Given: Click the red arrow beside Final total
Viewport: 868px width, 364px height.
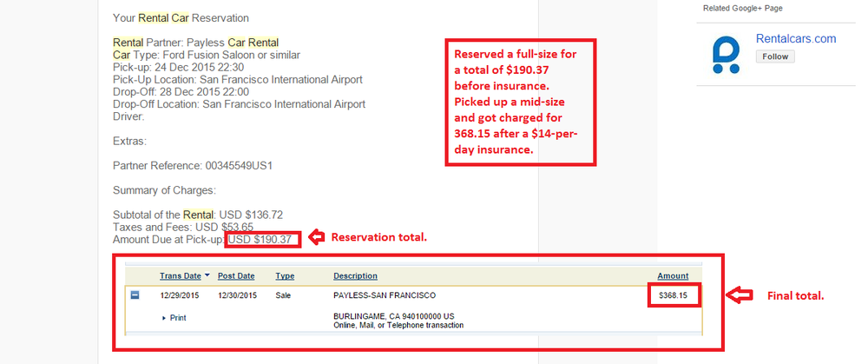Looking at the screenshot, I should pyautogui.click(x=739, y=295).
